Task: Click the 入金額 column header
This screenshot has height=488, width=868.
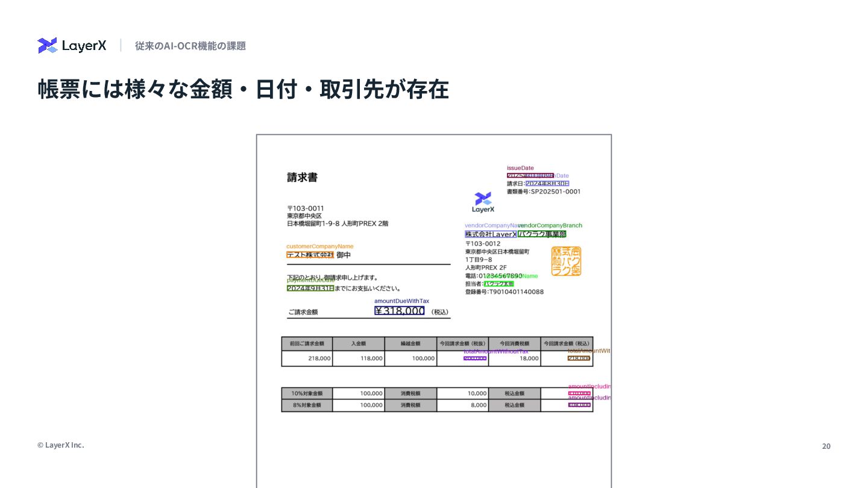Action: tap(359, 343)
